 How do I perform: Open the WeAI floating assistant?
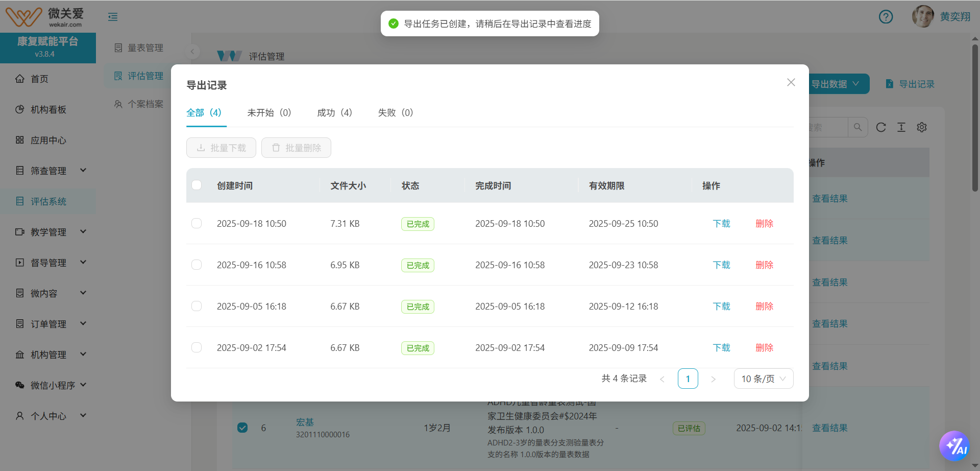point(955,445)
